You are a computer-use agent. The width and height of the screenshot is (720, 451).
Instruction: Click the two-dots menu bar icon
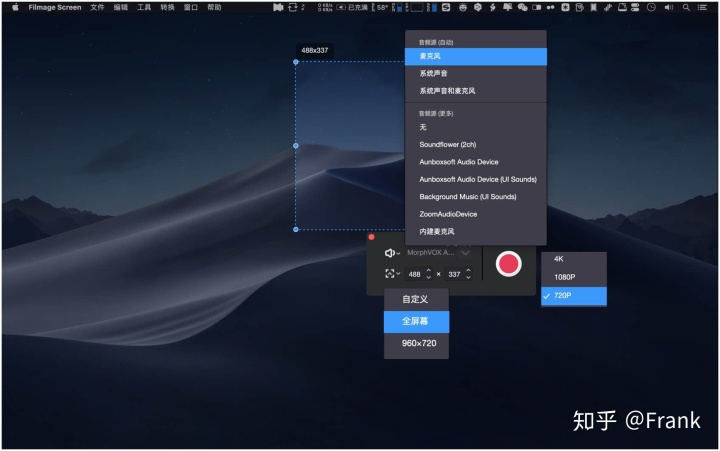tap(551, 7)
